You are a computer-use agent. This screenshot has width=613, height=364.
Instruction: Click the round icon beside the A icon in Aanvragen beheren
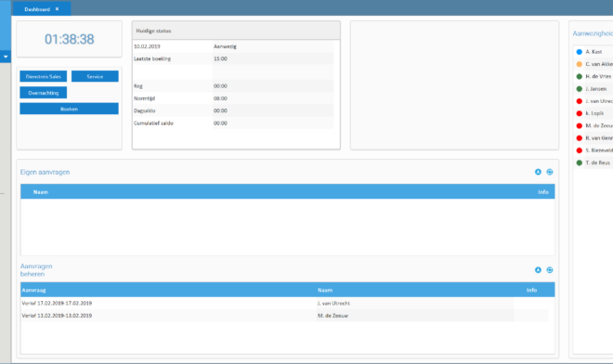point(550,270)
